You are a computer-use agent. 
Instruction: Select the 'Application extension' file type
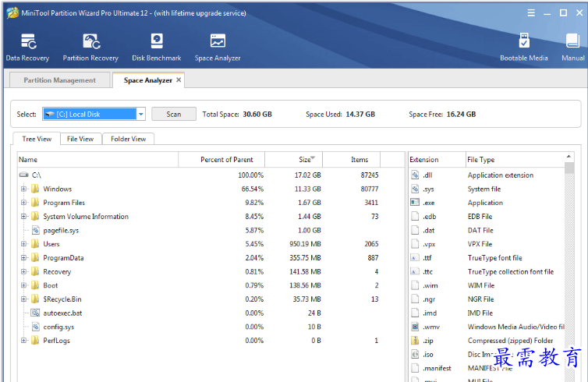(500, 175)
